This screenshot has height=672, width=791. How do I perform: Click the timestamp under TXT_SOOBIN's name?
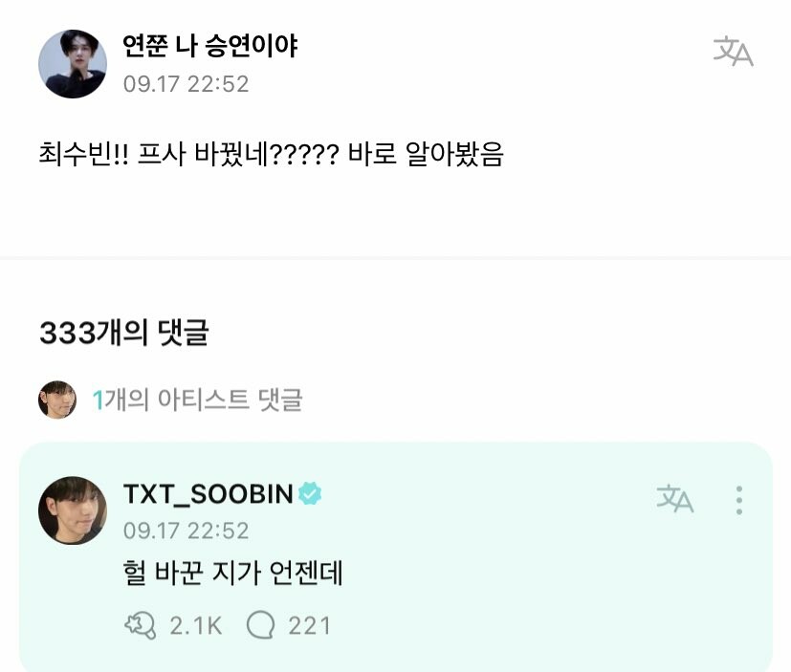point(186,531)
